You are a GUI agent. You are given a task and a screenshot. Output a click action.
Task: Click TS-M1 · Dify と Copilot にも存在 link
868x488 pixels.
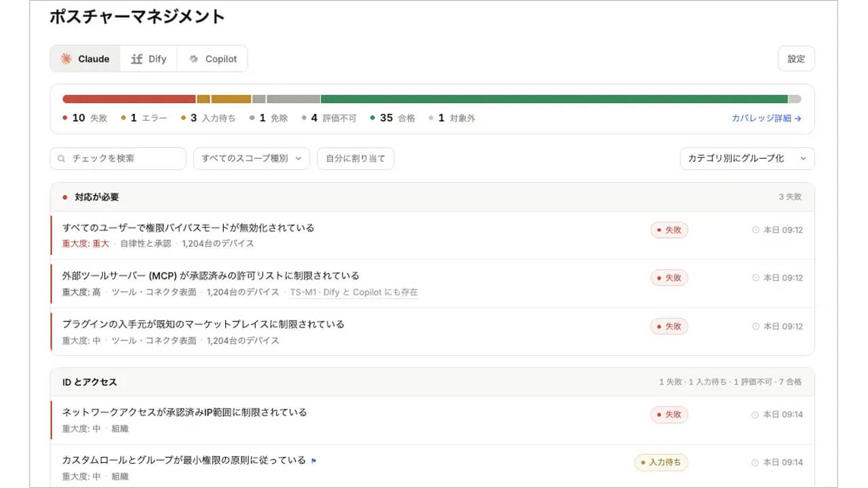354,292
